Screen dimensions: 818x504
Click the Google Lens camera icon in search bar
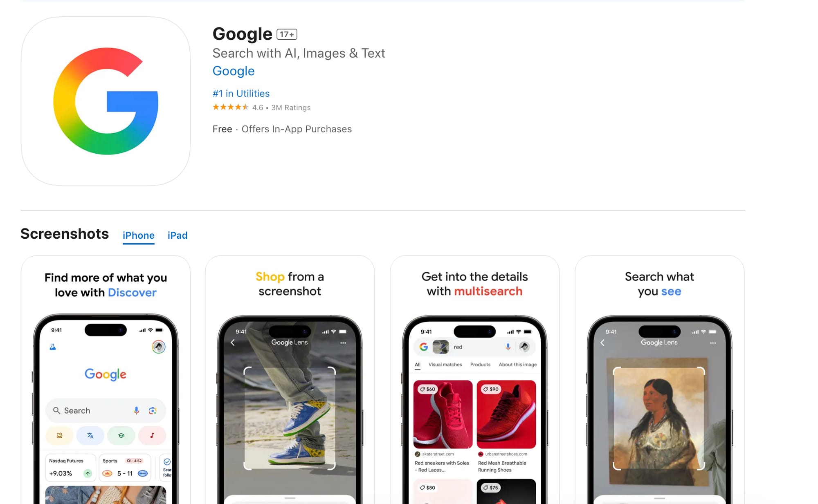point(153,410)
